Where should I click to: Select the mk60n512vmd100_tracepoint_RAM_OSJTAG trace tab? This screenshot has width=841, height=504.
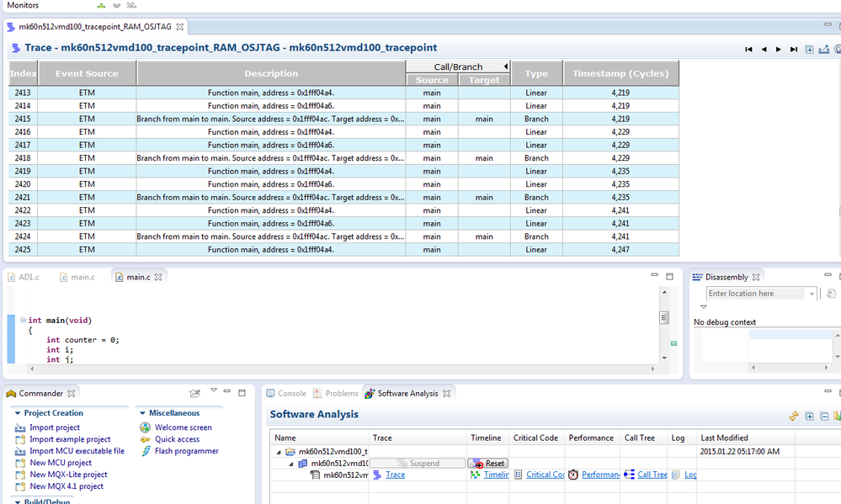click(x=95, y=27)
